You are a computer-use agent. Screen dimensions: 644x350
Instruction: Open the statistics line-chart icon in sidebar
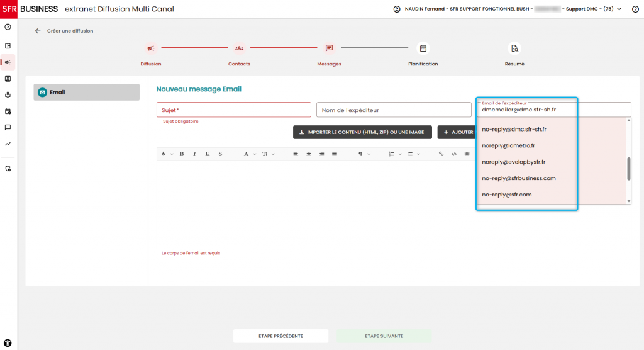(8, 144)
